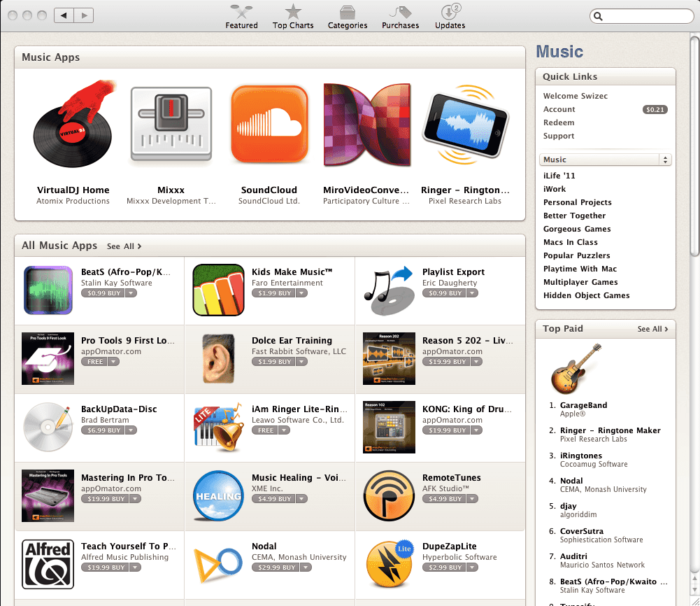Buy KONG King of Drums for $19.99
Viewport: 700px width, 606px height.
[446, 430]
